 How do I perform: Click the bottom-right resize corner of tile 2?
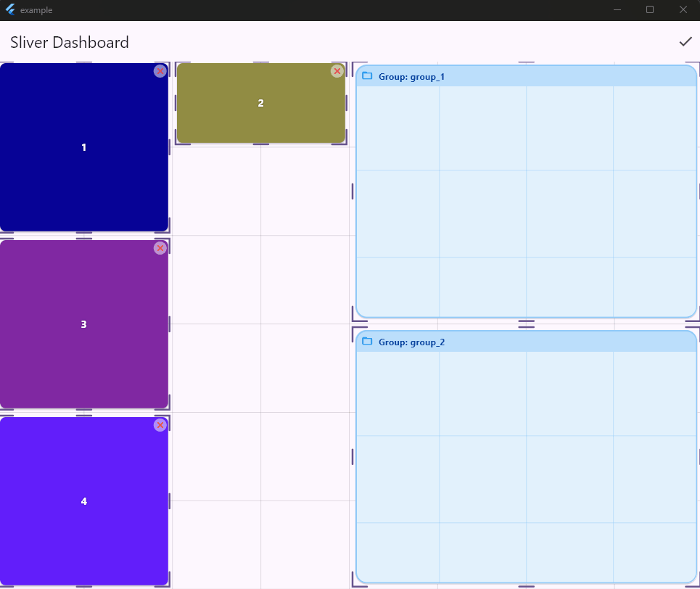click(344, 142)
